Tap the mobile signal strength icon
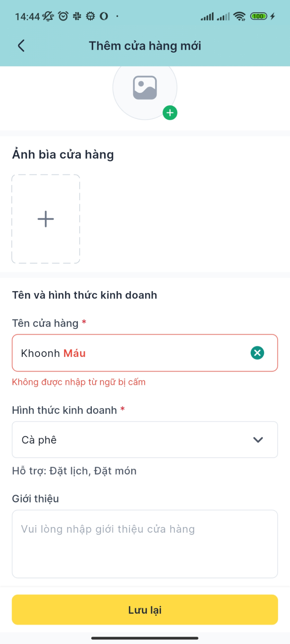Image resolution: width=290 pixels, height=644 pixels. [x=207, y=16]
